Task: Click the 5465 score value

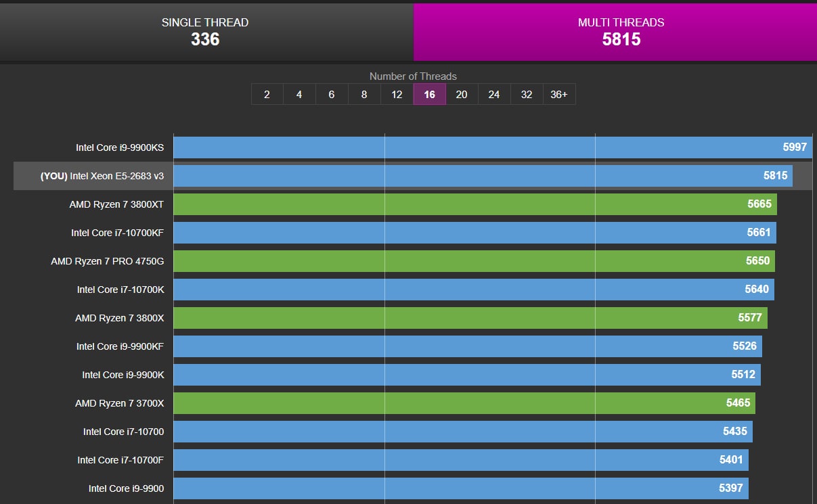Action: pos(738,403)
